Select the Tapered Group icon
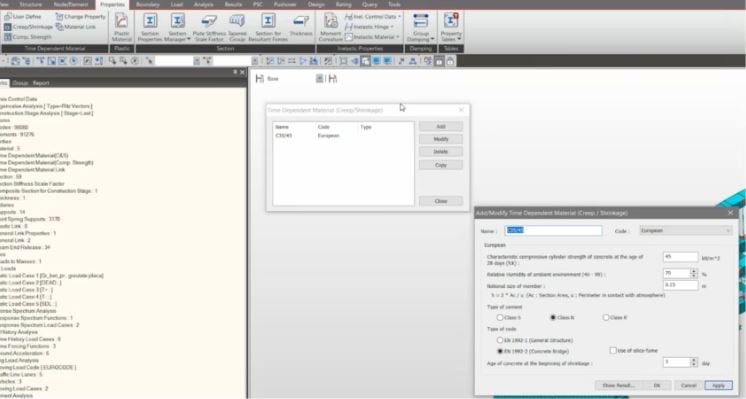 click(237, 27)
